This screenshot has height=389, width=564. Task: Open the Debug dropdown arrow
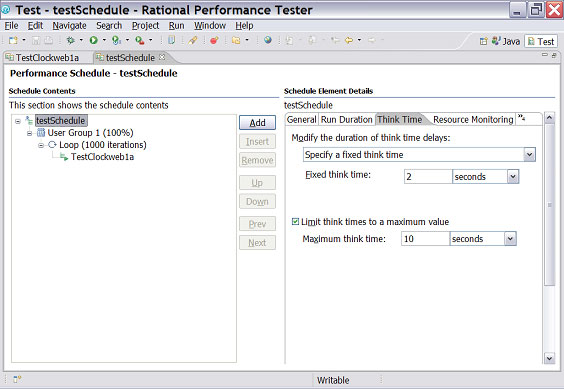tap(81, 40)
